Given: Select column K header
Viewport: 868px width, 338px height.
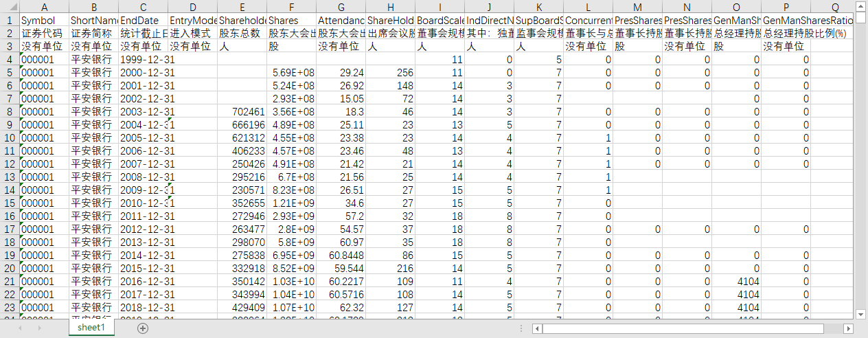Looking at the screenshot, I should pos(538,7).
